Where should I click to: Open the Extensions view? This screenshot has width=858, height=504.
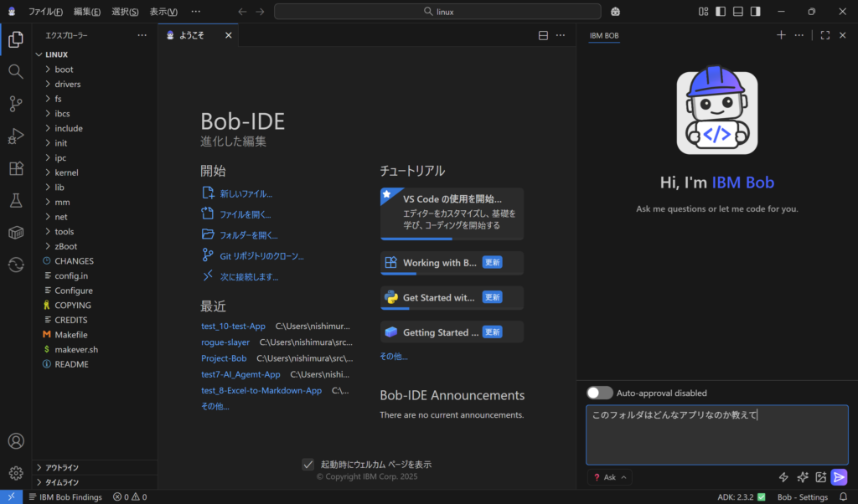coord(15,168)
